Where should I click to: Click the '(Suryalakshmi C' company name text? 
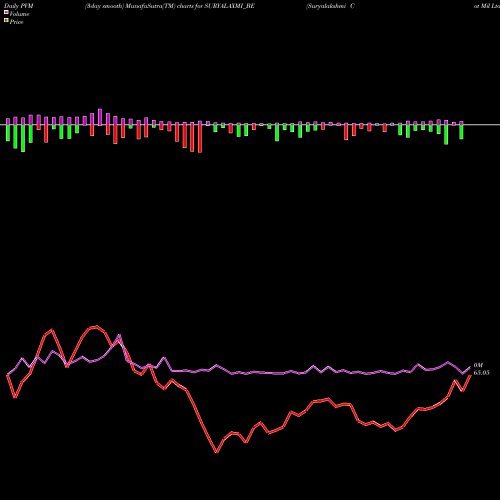[330, 6]
